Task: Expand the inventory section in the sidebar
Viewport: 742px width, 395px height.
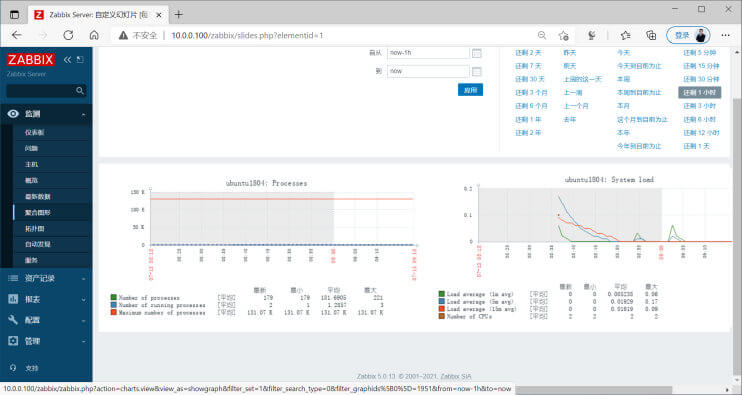Action: coord(46,279)
